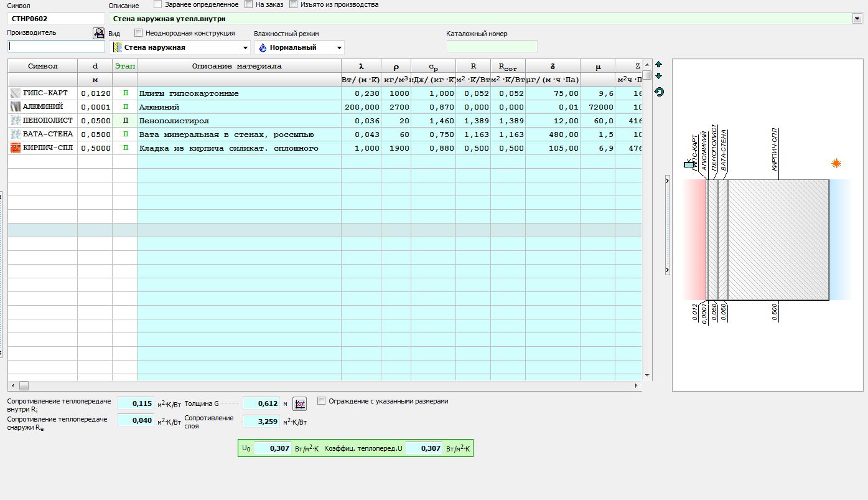Toggle the На заказ checkbox
Screen dimensions: 868x500
click(x=249, y=4)
